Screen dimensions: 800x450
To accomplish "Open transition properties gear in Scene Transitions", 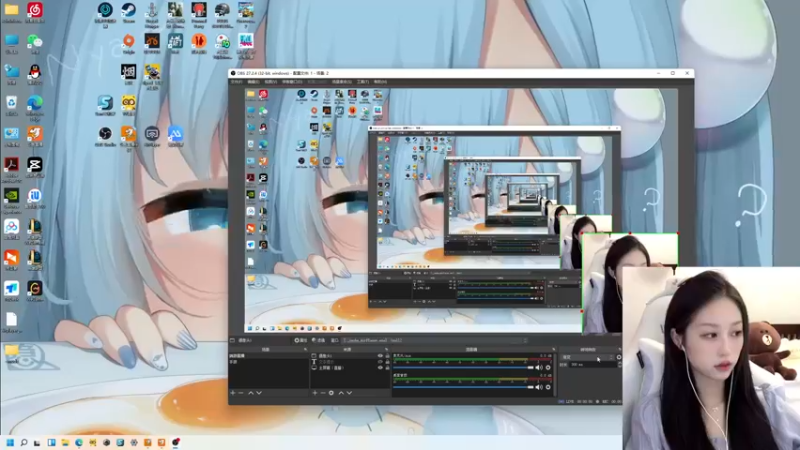I will click(x=619, y=357).
